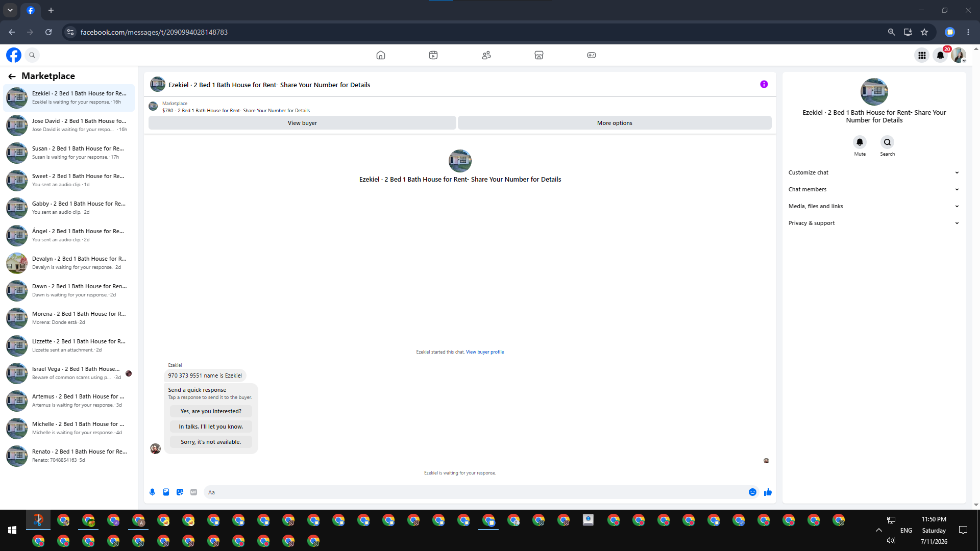The height and width of the screenshot is (551, 980).
Task: Bookmark this page with star icon
Action: (924, 32)
